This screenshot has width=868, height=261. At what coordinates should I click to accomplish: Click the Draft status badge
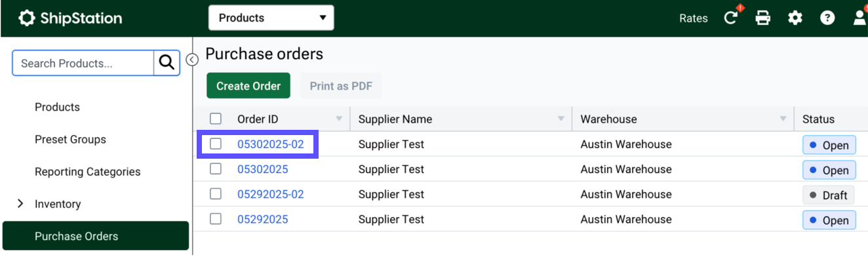[829, 195]
